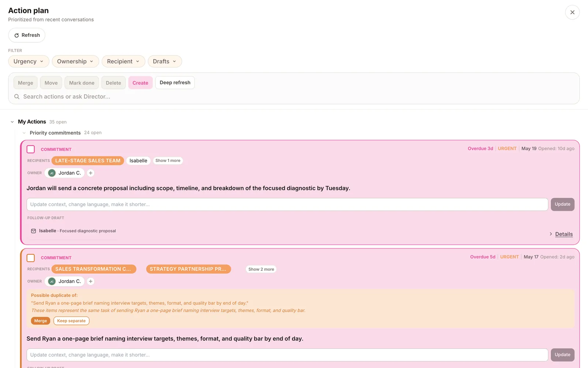Click the Merge toolbar button

[x=25, y=83]
